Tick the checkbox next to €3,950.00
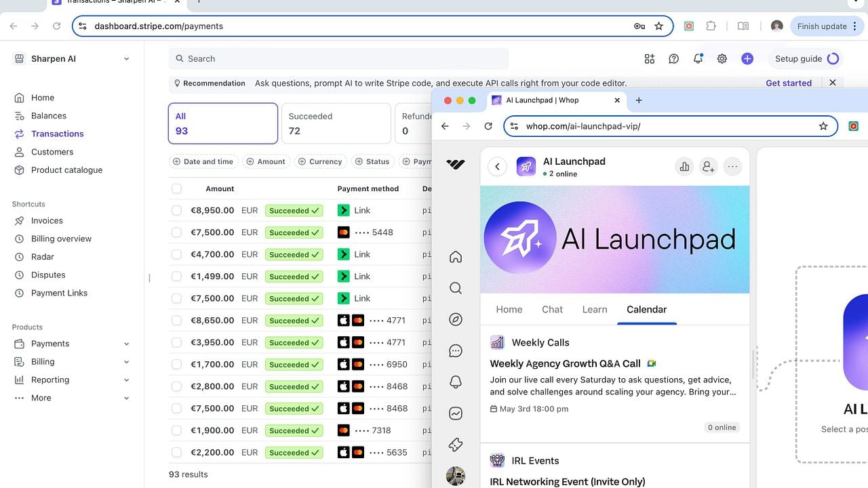 (x=176, y=342)
